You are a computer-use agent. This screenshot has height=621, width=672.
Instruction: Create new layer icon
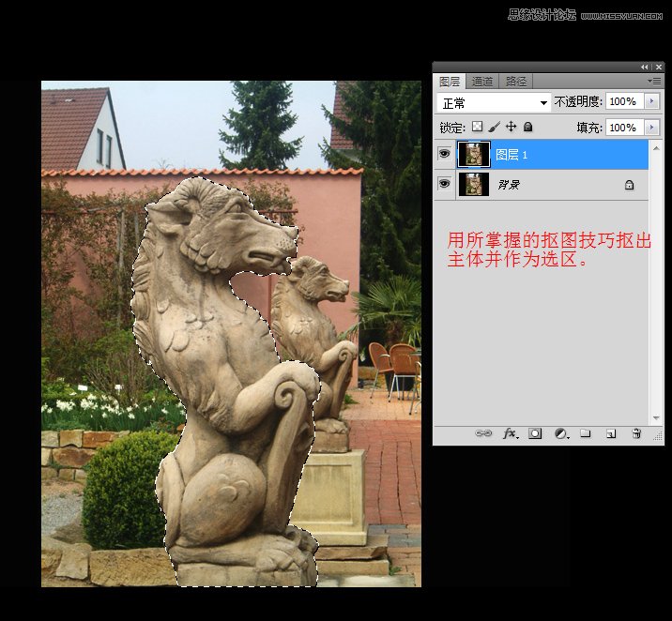click(x=611, y=433)
